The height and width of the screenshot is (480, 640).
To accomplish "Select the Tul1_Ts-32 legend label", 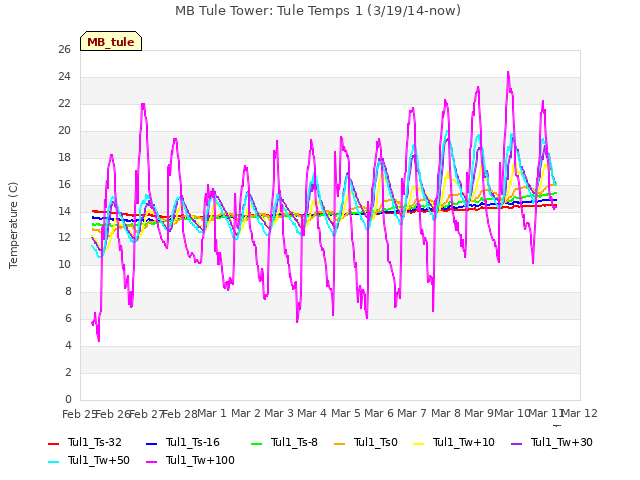I will tap(95, 442).
